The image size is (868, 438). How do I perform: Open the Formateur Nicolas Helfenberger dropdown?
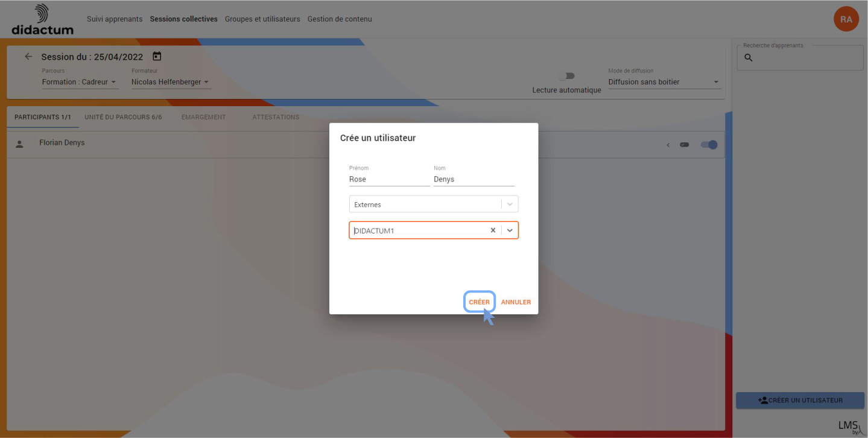coord(171,82)
